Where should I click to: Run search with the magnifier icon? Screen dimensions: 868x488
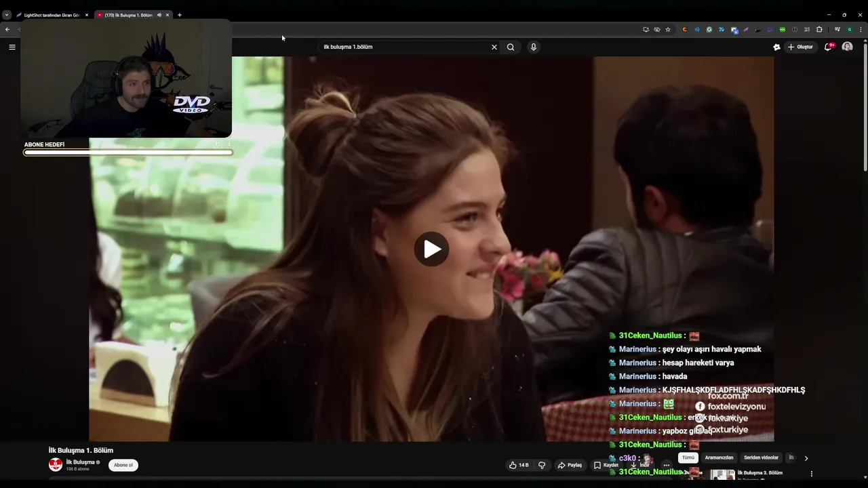pyautogui.click(x=511, y=47)
